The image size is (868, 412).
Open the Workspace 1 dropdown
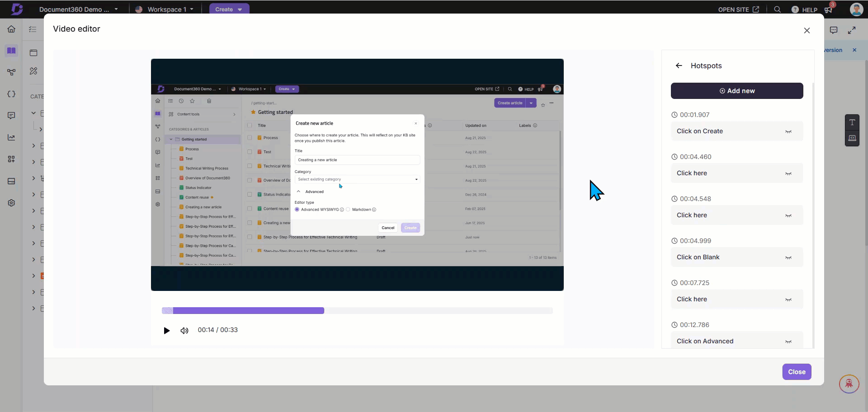coord(165,9)
